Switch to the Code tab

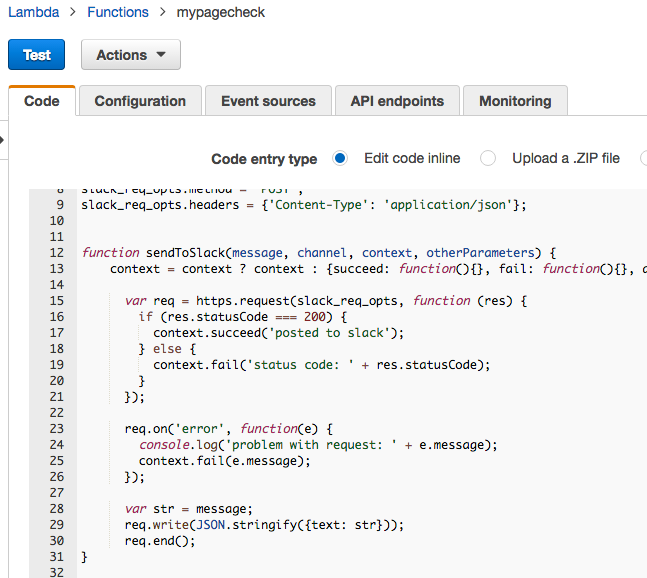[42, 101]
